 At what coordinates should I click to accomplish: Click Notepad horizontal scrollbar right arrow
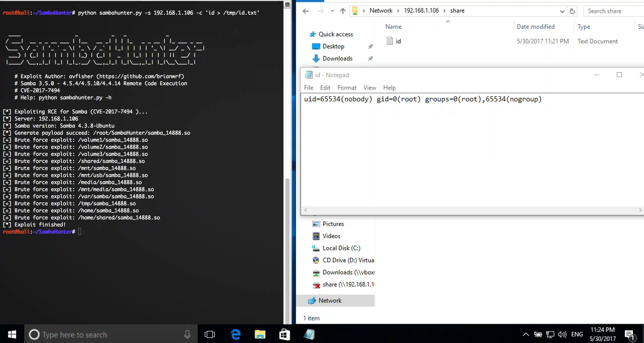click(640, 210)
